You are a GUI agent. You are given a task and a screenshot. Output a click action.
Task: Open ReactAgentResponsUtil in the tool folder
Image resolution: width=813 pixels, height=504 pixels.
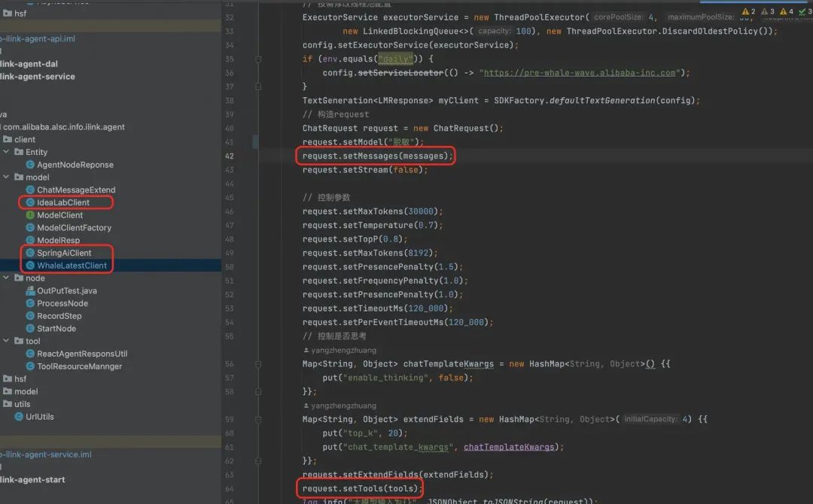pos(82,354)
